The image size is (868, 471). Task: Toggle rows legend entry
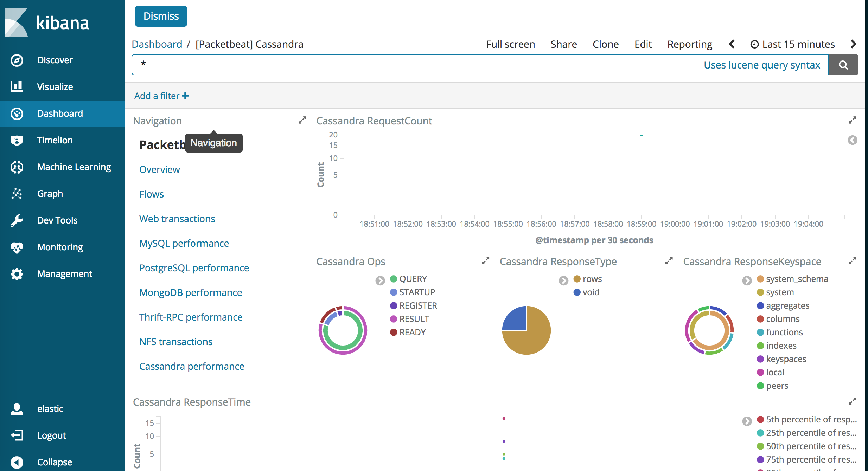pos(588,279)
